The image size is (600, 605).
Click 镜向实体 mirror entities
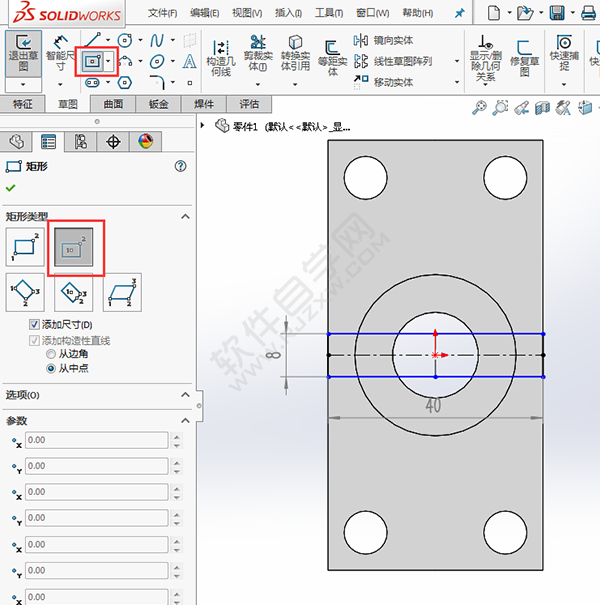coord(383,40)
